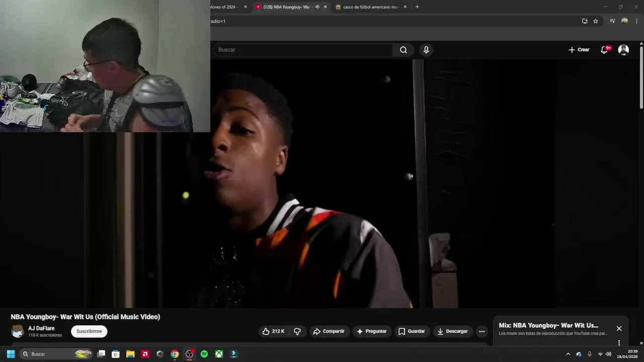Screen dimensions: 644x362
Task: Click the "118 K suscriptores" text
Action: 45,335
